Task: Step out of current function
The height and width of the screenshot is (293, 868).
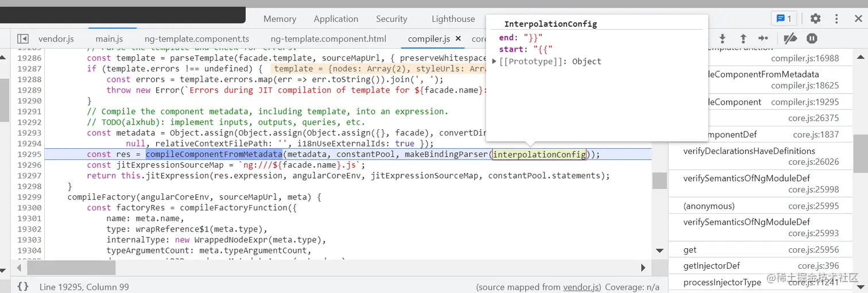Action: coord(743,38)
